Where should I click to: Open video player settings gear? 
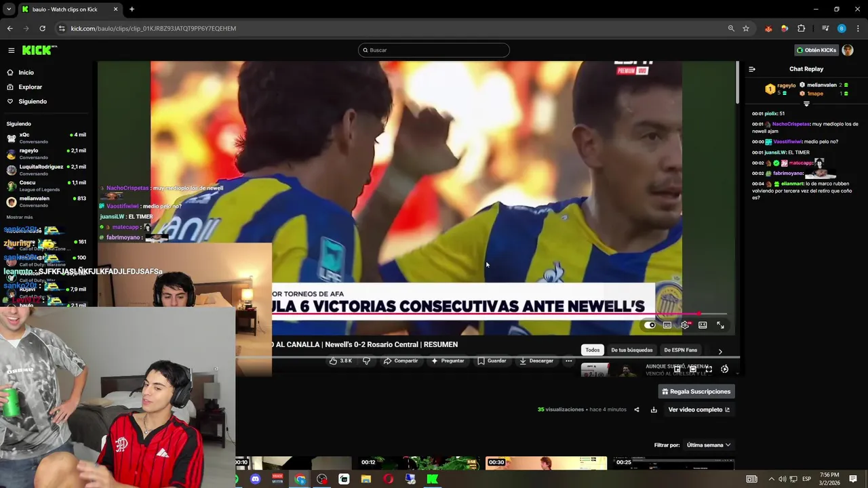point(685,325)
